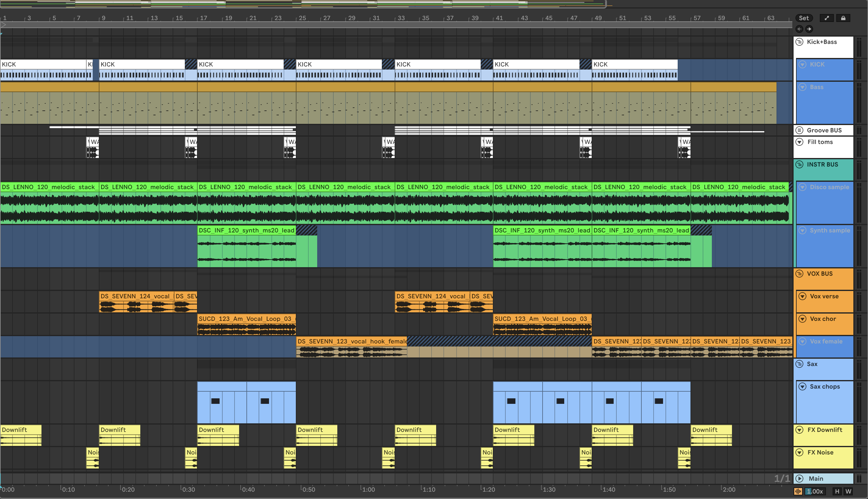
Task: Fold the Vox chor track
Action: [x=802, y=319]
